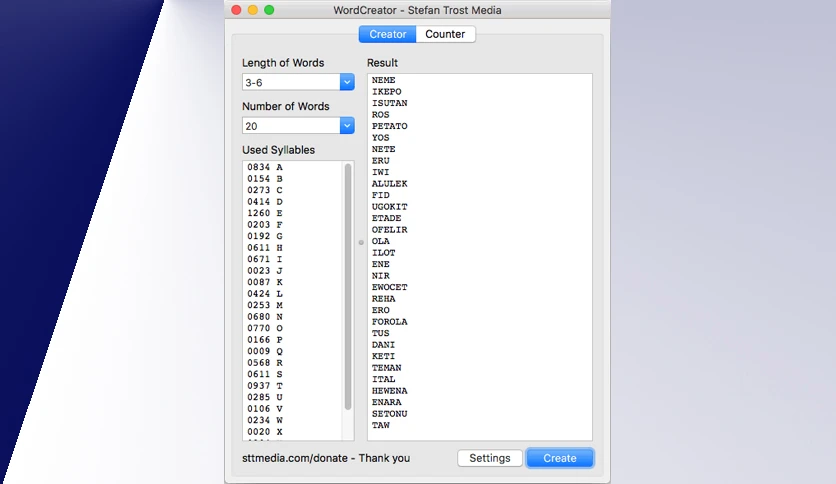The height and width of the screenshot is (484, 836).
Task: Click the yellow minimize window button
Action: (x=253, y=10)
